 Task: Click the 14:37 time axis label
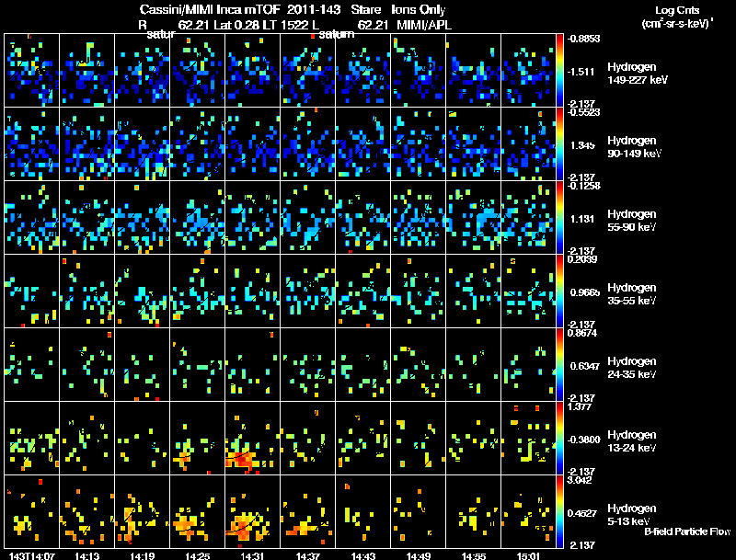308,555
